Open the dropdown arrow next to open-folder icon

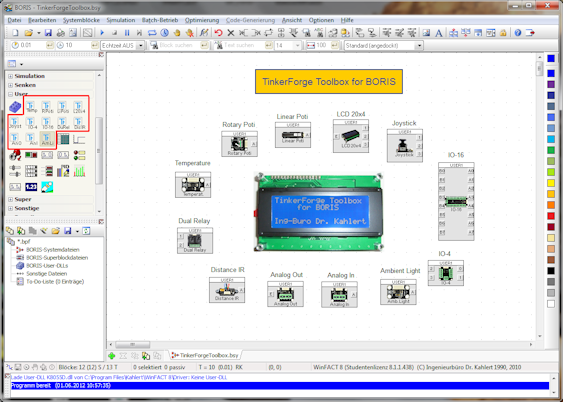click(x=38, y=33)
